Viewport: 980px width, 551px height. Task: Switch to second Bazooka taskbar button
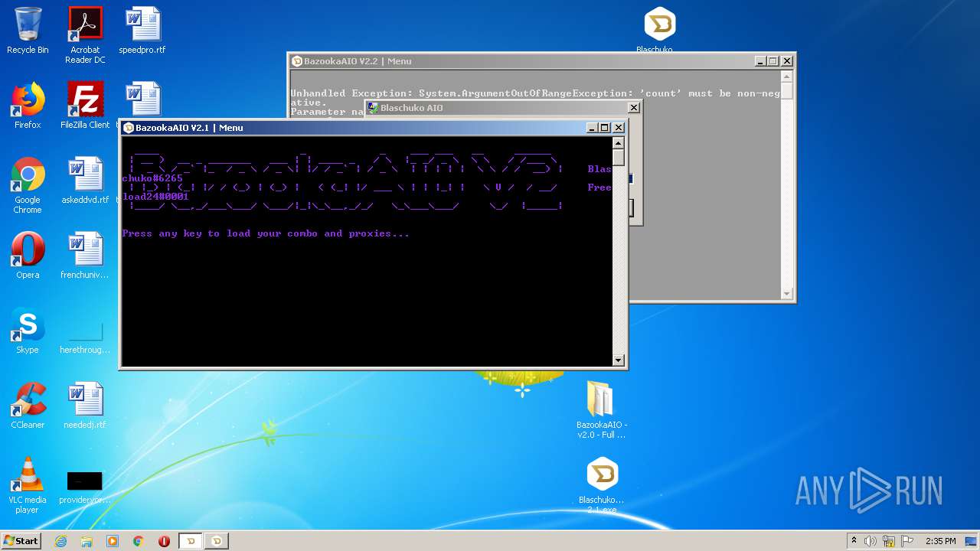click(217, 541)
